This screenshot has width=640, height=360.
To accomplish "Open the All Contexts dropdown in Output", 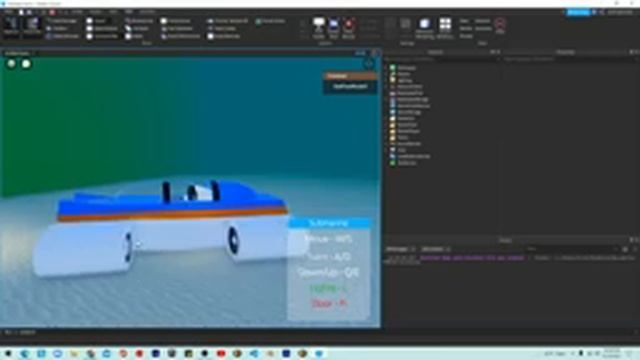I will point(436,249).
